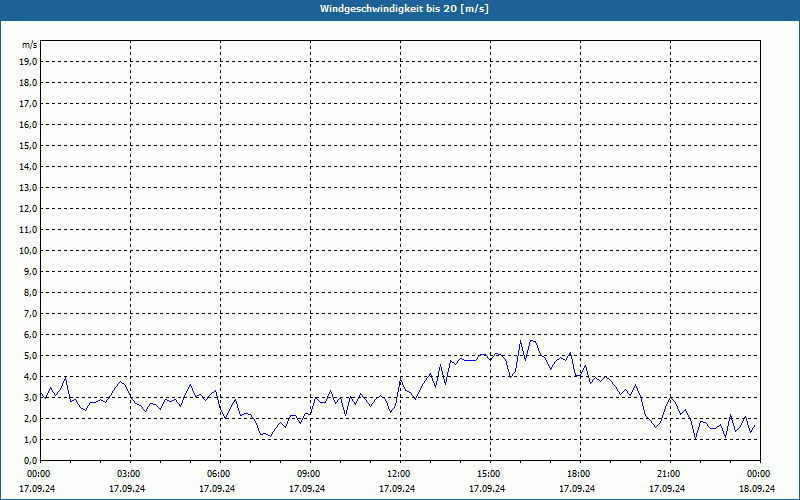Click the 18:00 time axis label

[579, 474]
